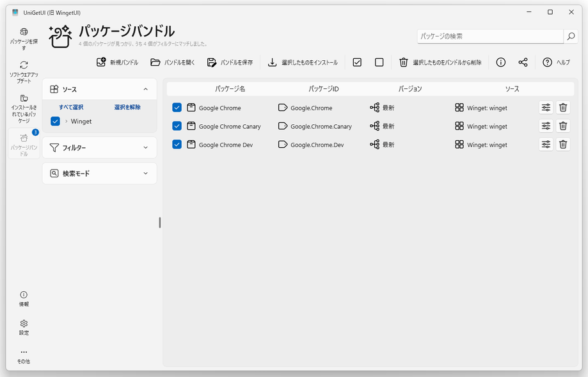The width and height of the screenshot is (588, 377).
Task: Click すべて選択 link
Action: [x=71, y=108]
